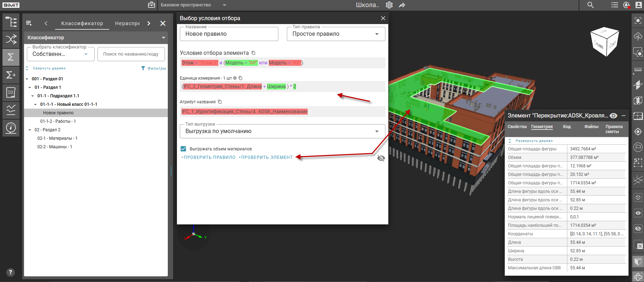This screenshot has width=644, height=282.
Task: Switch to the Геометрия tab
Action: (542, 127)
